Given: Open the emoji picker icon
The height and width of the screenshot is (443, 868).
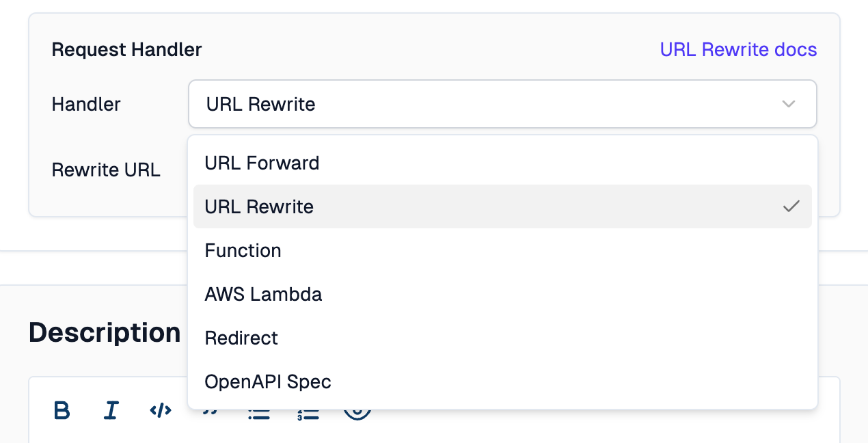Looking at the screenshot, I should tap(357, 410).
